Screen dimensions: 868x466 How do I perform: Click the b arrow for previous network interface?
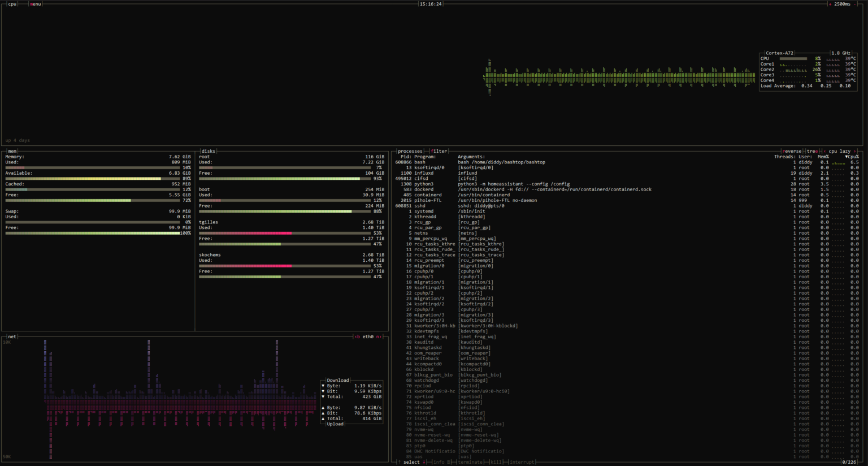[x=357, y=336]
